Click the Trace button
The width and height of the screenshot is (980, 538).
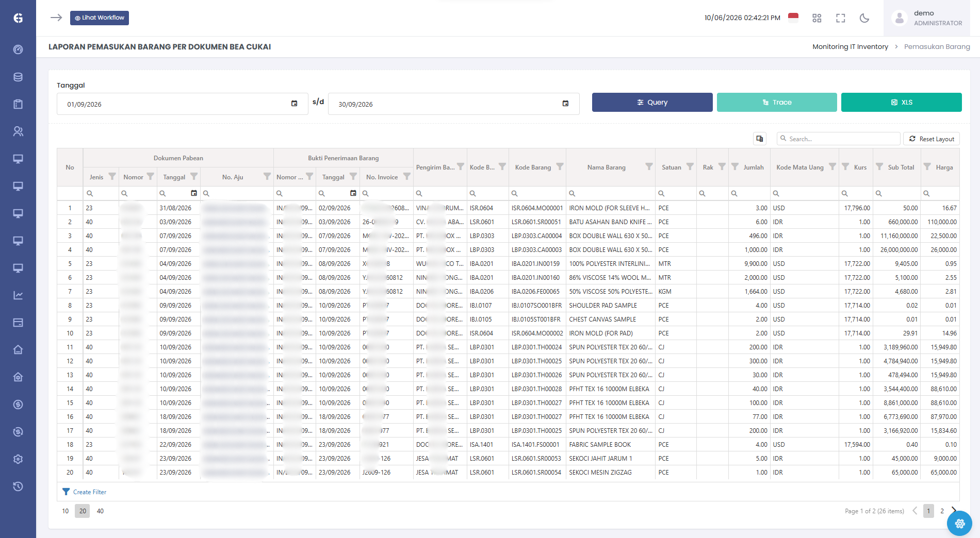pos(777,102)
